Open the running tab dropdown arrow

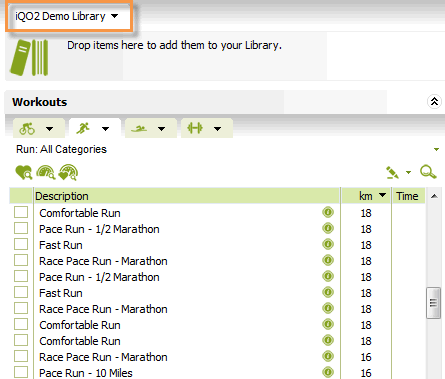(x=106, y=129)
